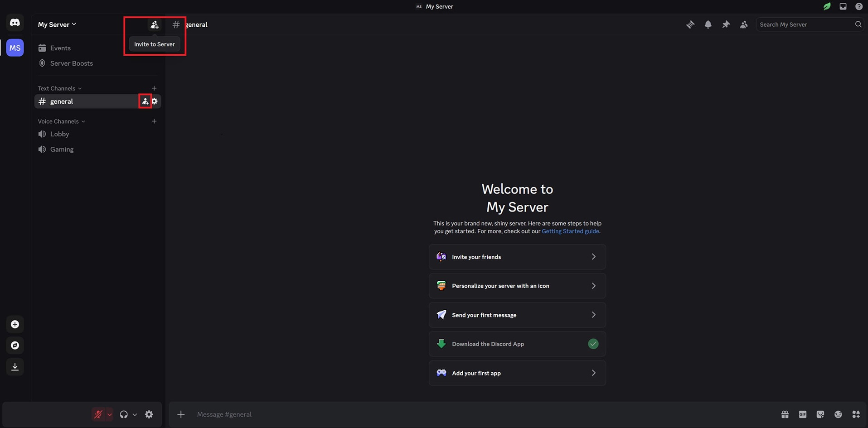Click Download the Discord App card

tap(517, 344)
